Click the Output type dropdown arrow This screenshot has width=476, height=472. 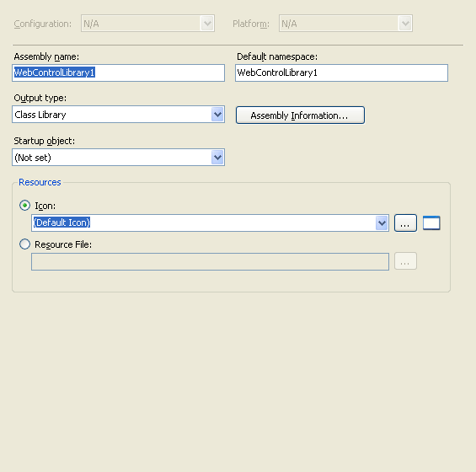pyautogui.click(x=217, y=115)
